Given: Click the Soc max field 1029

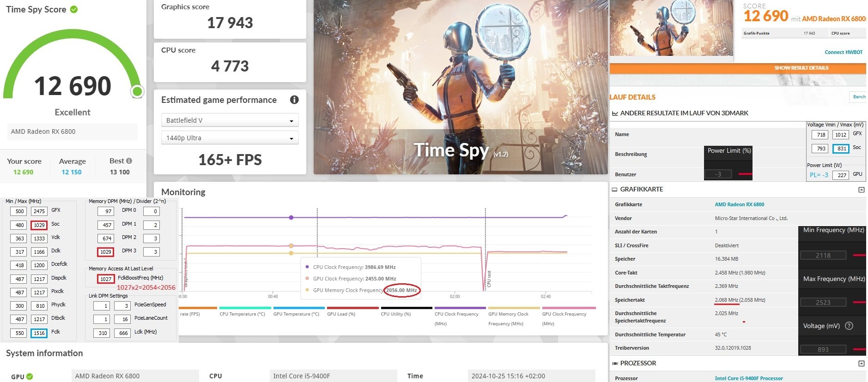Looking at the screenshot, I should click(39, 225).
